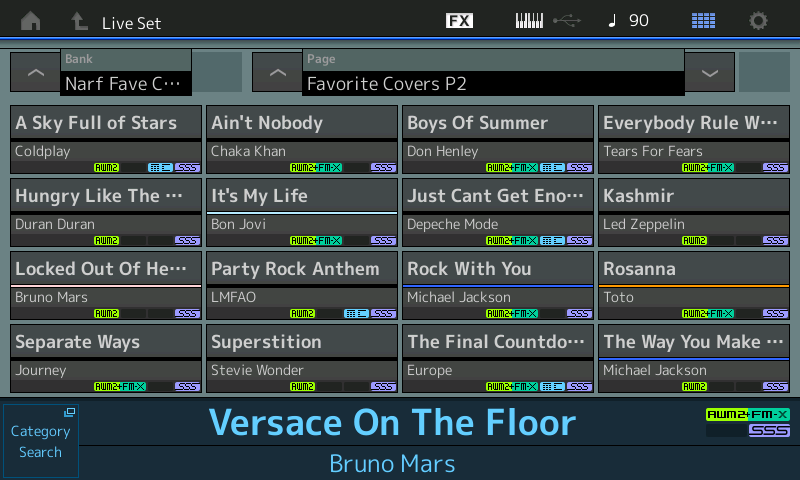
Task: Click the keyboard MIDI icon in top bar
Action: tap(529, 21)
